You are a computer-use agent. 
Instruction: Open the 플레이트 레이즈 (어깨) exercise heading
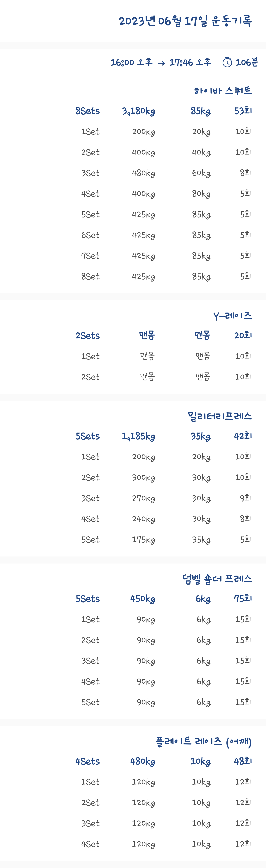pos(204,742)
